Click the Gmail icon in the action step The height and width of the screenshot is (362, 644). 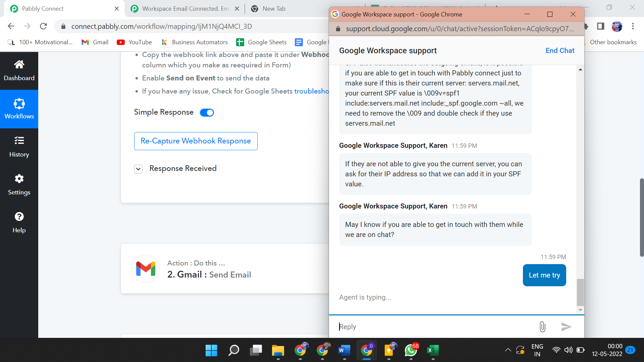[x=146, y=269]
